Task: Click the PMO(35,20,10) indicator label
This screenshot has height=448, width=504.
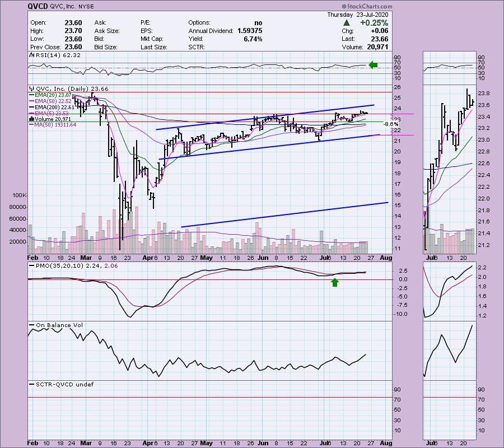Action: [x=73, y=266]
